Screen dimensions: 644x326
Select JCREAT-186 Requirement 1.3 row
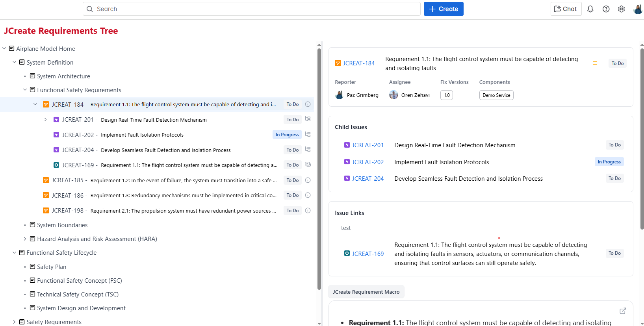click(x=157, y=195)
